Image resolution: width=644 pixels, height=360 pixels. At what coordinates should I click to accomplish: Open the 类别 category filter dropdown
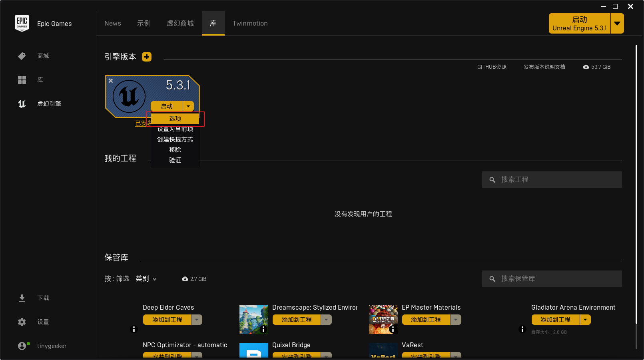coord(146,279)
